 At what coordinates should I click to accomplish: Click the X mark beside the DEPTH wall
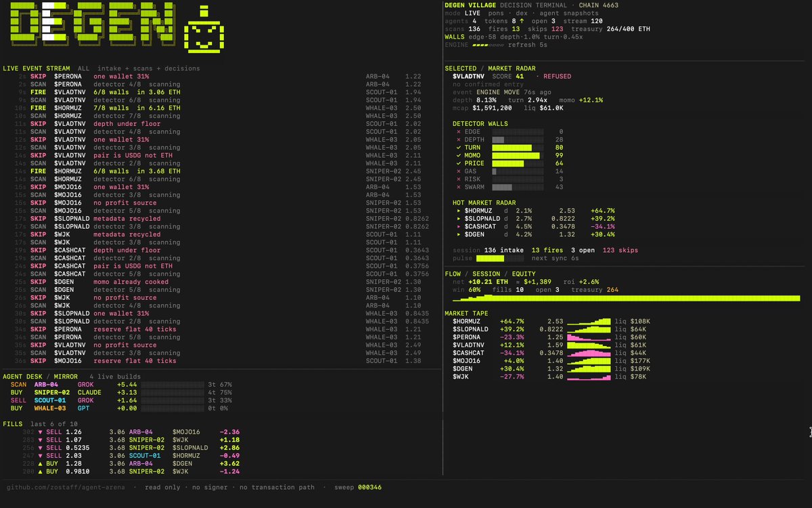459,140
